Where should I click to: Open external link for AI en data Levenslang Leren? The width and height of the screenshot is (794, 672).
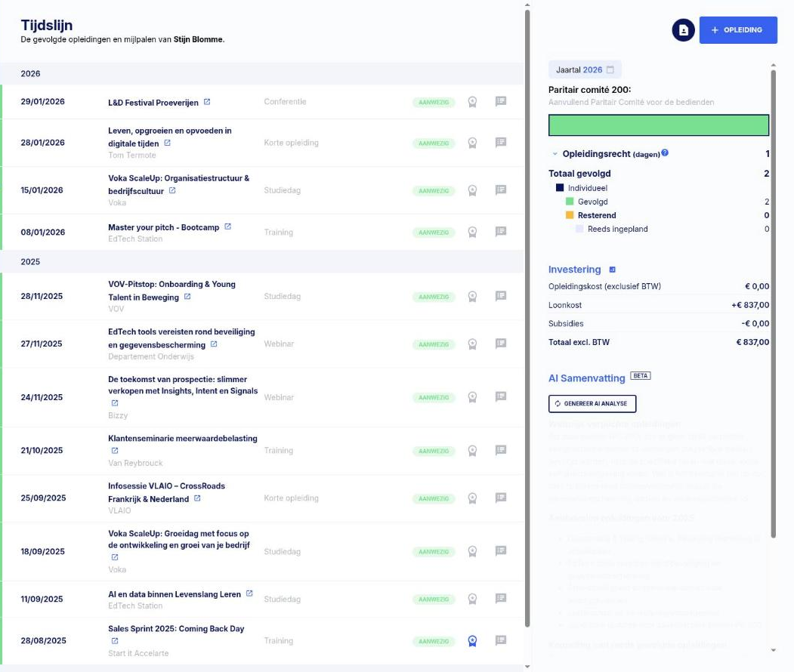click(x=249, y=593)
